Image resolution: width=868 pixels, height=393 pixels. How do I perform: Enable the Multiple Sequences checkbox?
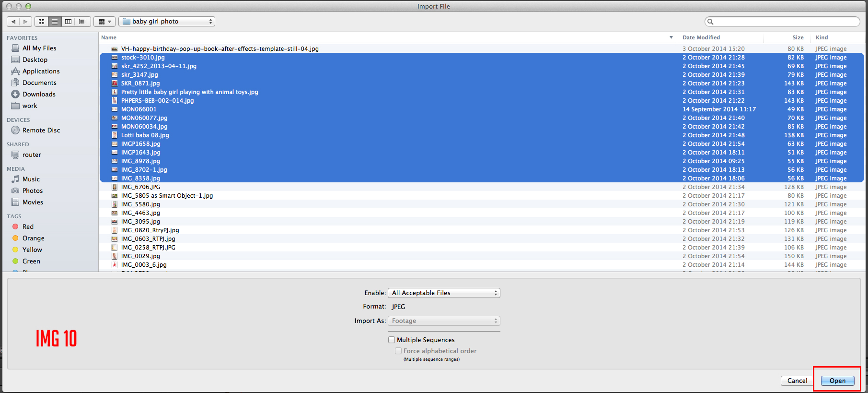(x=392, y=340)
